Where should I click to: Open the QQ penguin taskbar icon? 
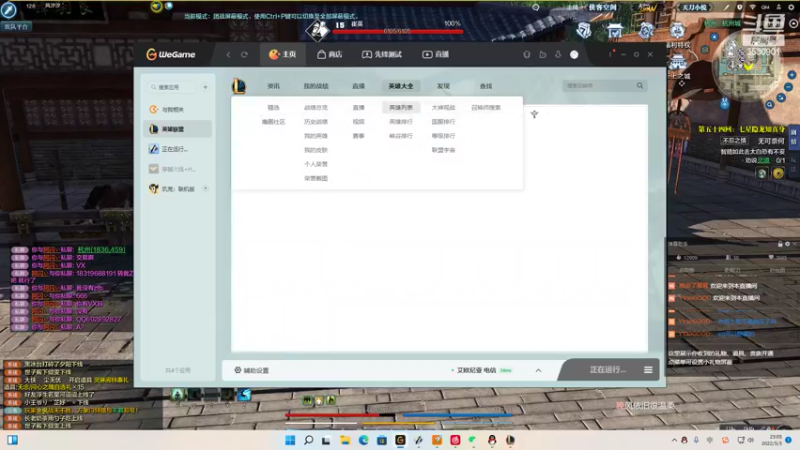492,440
